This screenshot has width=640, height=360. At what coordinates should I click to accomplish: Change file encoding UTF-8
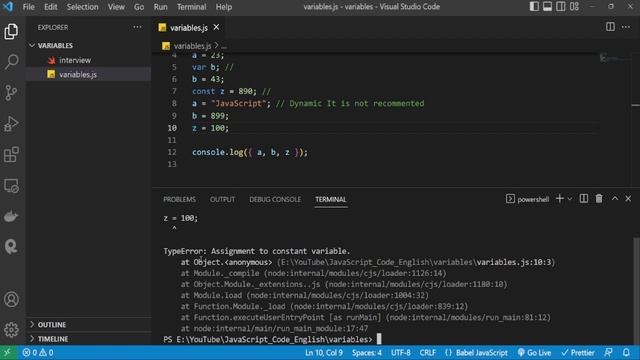click(401, 353)
